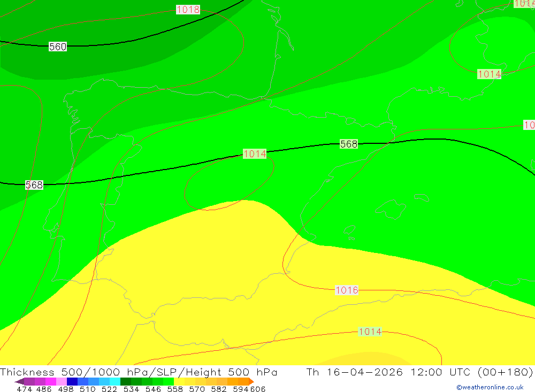Click the 1014 label in the upper right

click(490, 74)
